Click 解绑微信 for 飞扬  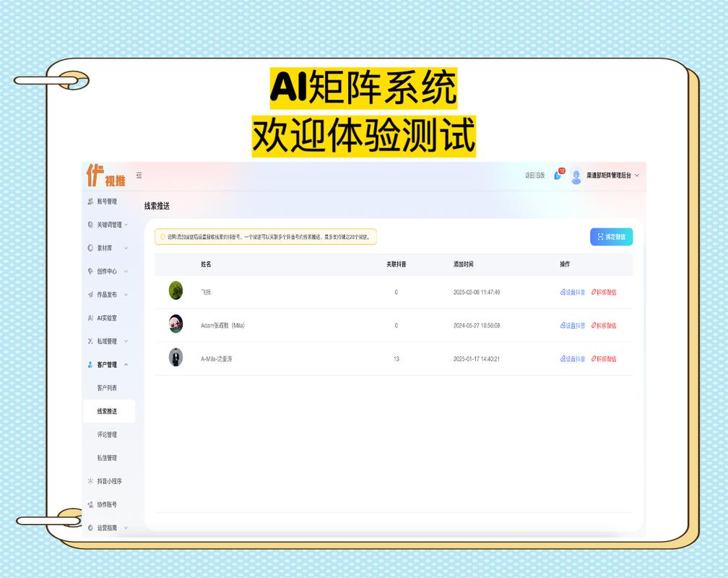(x=604, y=293)
